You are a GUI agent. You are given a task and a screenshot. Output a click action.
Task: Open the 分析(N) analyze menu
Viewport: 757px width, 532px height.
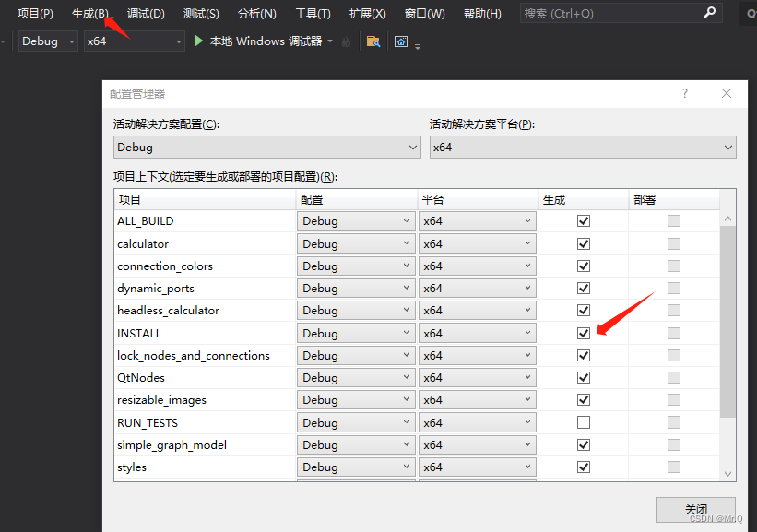point(257,14)
